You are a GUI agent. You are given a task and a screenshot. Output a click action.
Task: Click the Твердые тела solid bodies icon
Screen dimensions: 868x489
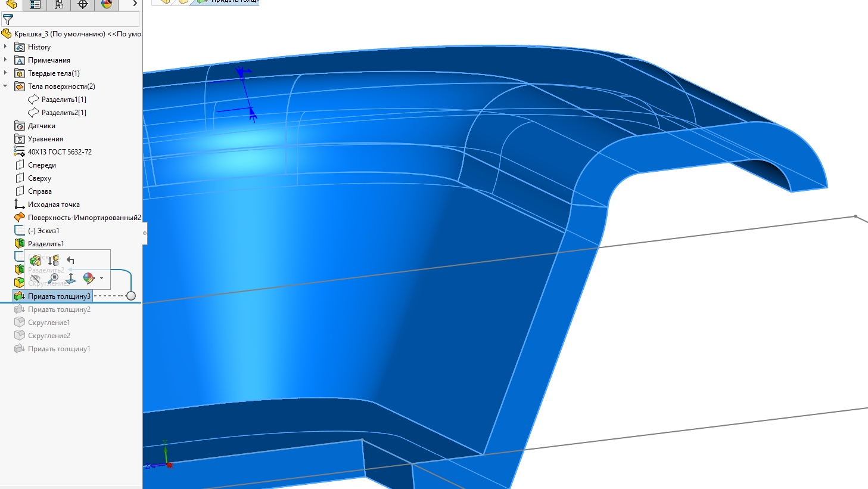click(20, 73)
